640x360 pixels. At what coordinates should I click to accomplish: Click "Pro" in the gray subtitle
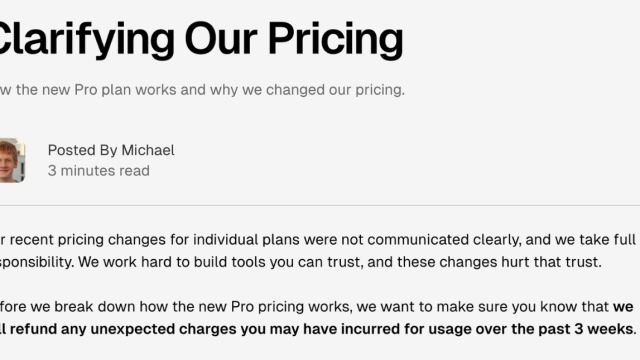click(x=86, y=90)
